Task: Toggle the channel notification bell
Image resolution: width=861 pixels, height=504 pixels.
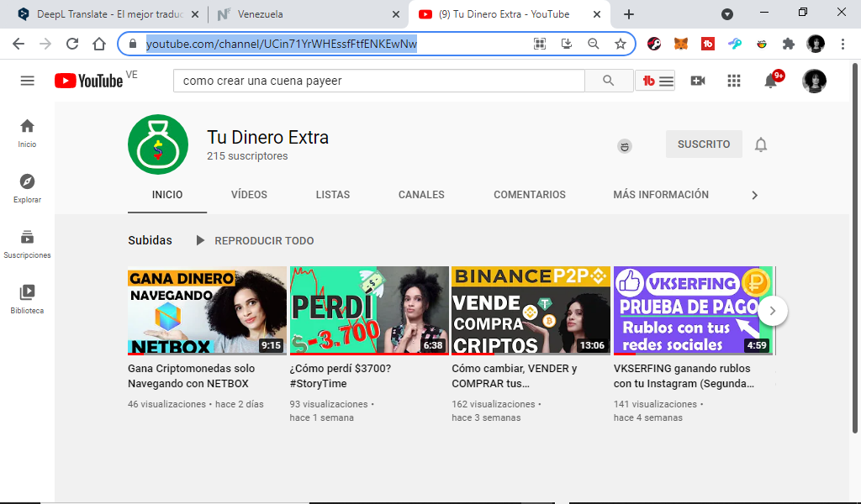Action: click(760, 144)
